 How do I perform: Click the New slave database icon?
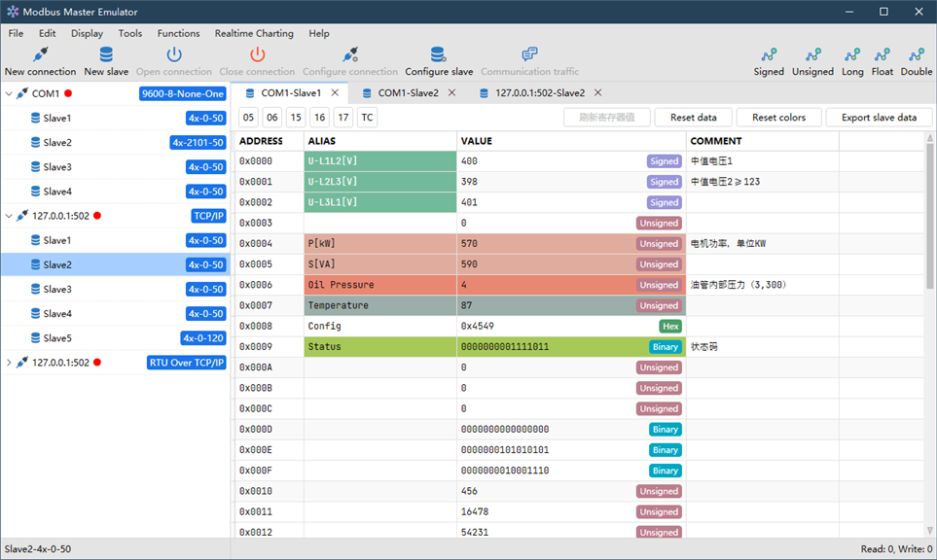coord(106,54)
